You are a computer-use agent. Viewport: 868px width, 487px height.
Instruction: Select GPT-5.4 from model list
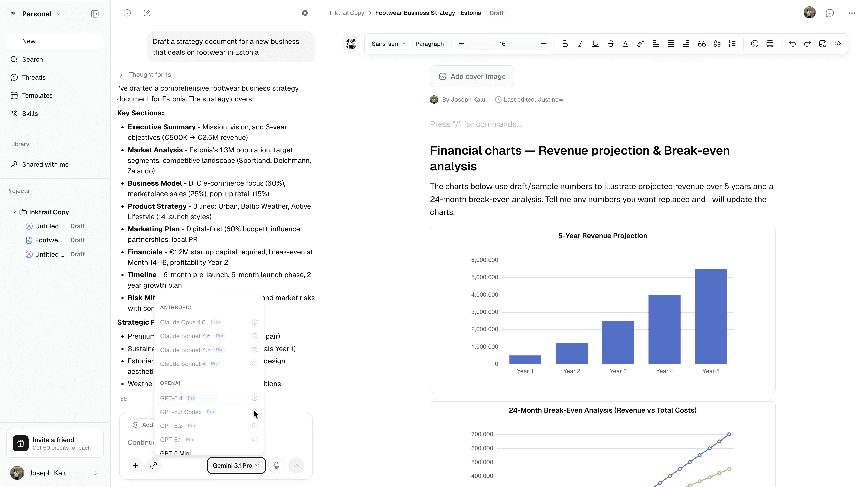(x=172, y=398)
